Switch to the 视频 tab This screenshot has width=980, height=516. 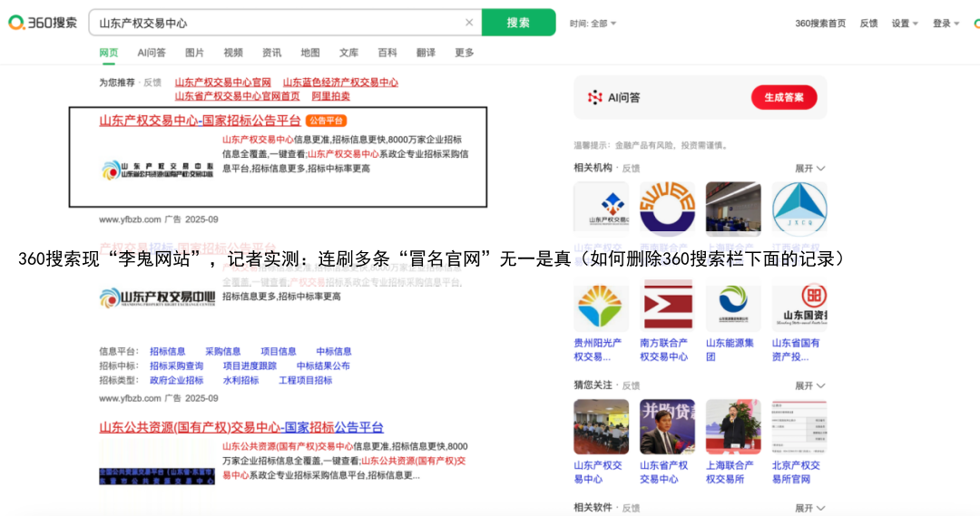coord(233,54)
